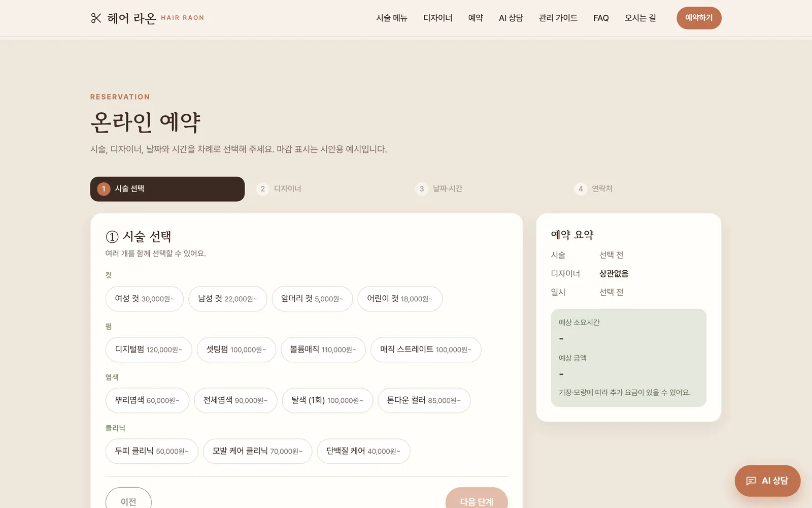Click the 예약하기 header button
The height and width of the screenshot is (508, 812).
tap(699, 18)
